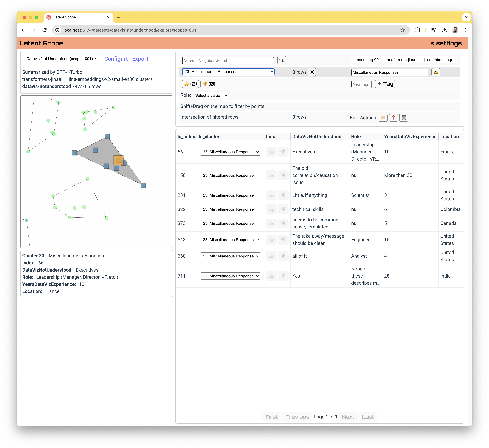Thumbs up row 158
This screenshot has height=448, width=489.
click(271, 175)
